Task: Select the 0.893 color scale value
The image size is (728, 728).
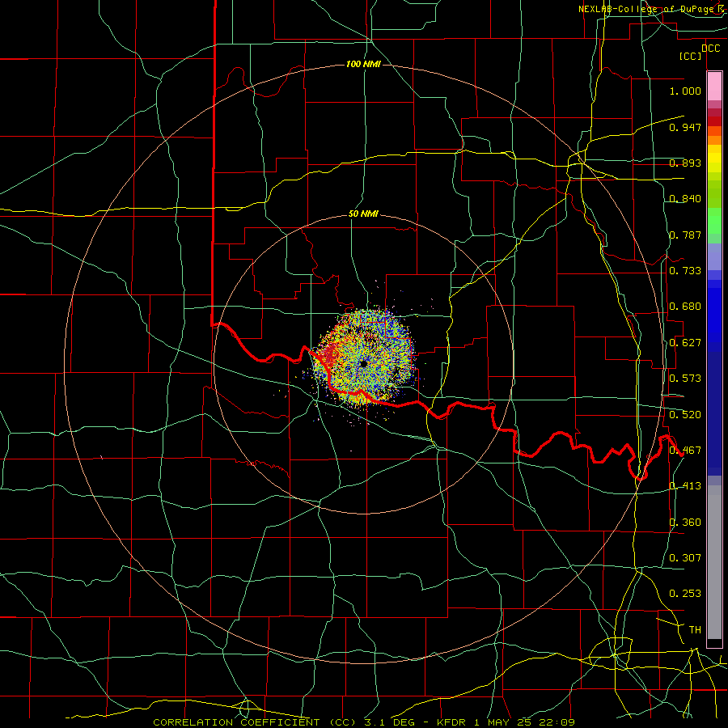Action: [x=685, y=163]
